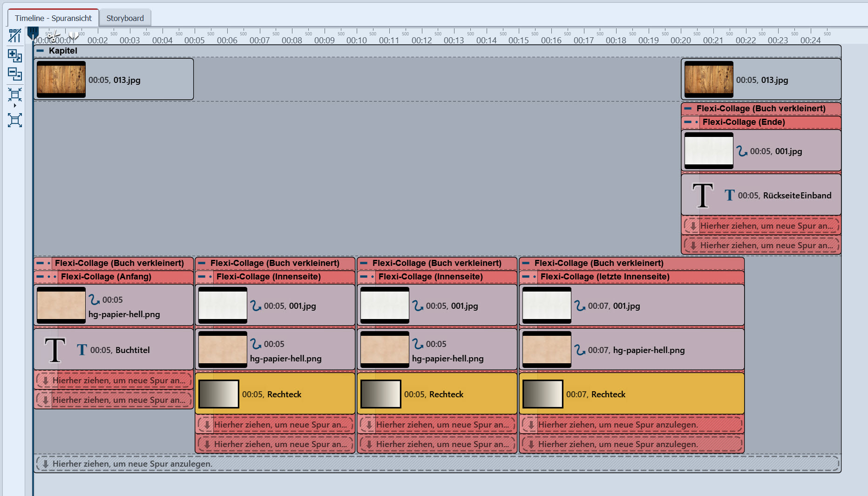Image resolution: width=868 pixels, height=496 pixels.
Task: Click the playhead handle at 00:00
Action: tap(33, 33)
